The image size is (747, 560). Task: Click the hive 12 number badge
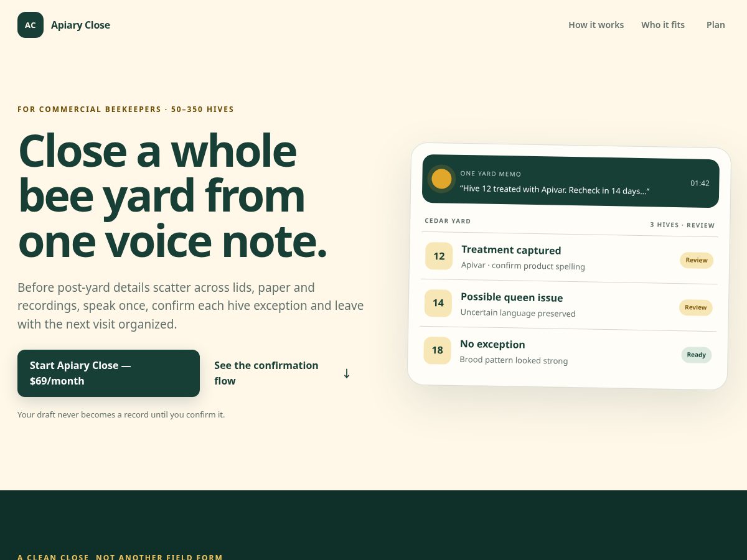pos(439,256)
